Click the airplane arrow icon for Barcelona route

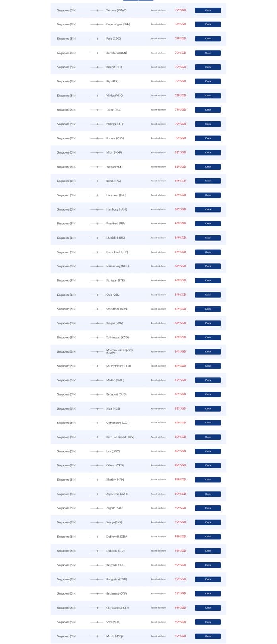coord(97,53)
